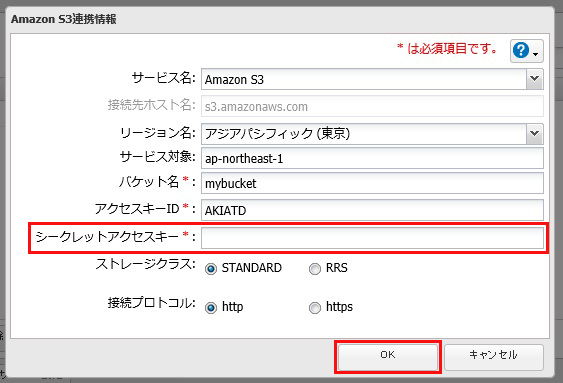Click the 接続プロトコル label text
This screenshot has height=383, width=563.
[152, 303]
